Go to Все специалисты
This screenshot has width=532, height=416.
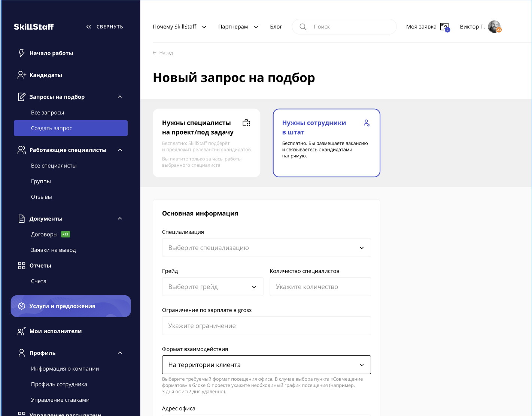coord(54,166)
